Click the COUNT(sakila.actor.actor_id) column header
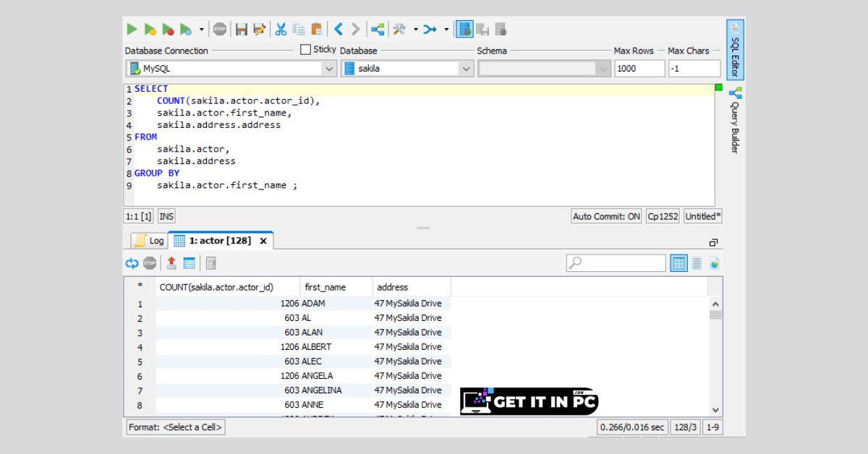This screenshot has width=868, height=454. pyautogui.click(x=228, y=287)
